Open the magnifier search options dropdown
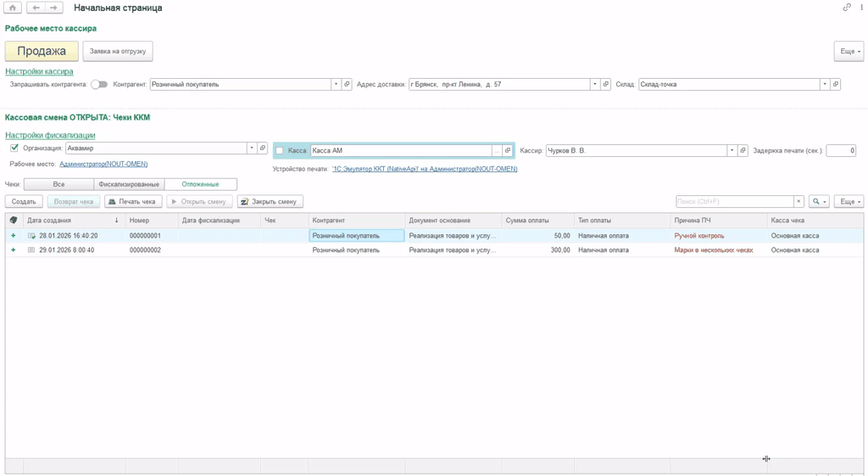Image resolution: width=868 pixels, height=476 pixels. tap(819, 202)
